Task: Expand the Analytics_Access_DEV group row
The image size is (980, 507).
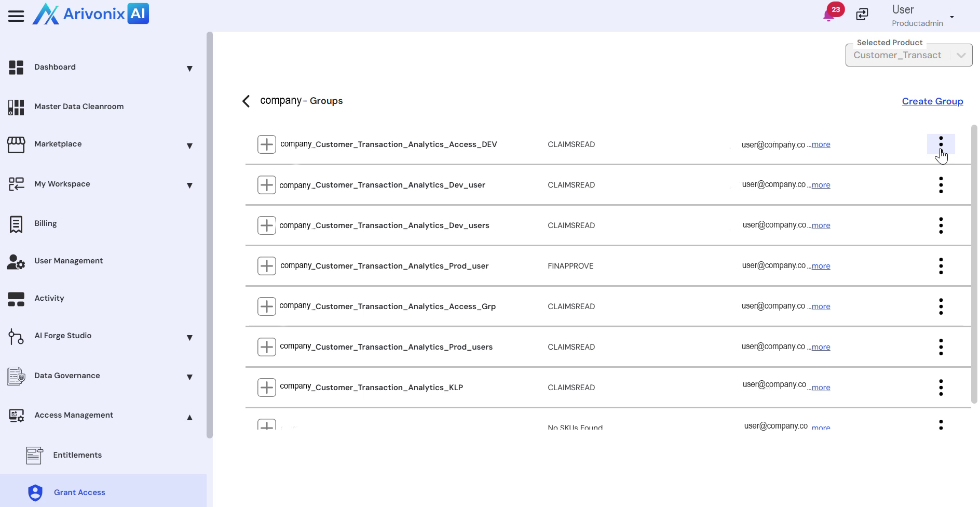Action: (267, 144)
